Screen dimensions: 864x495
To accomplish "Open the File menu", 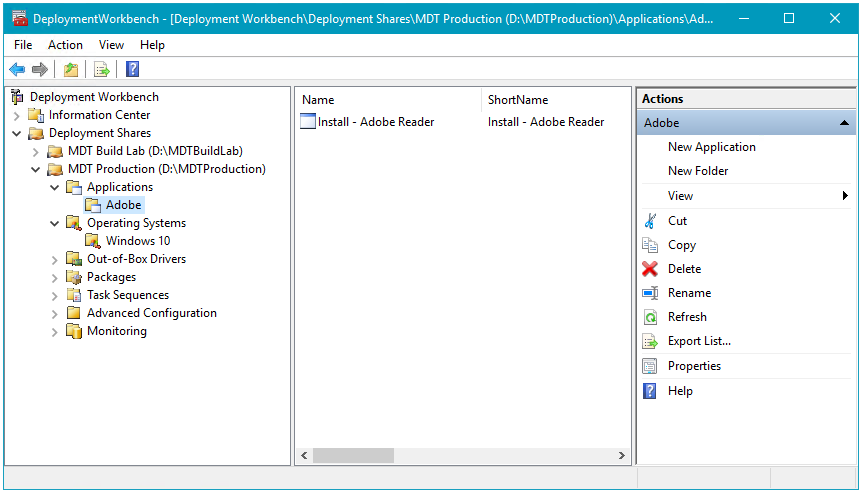I will click(x=23, y=45).
